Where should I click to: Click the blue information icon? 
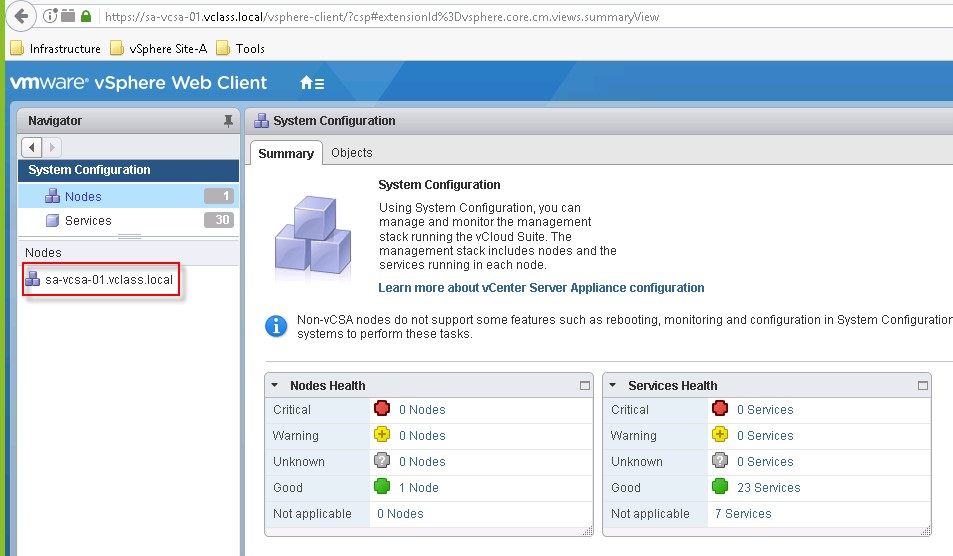click(276, 326)
